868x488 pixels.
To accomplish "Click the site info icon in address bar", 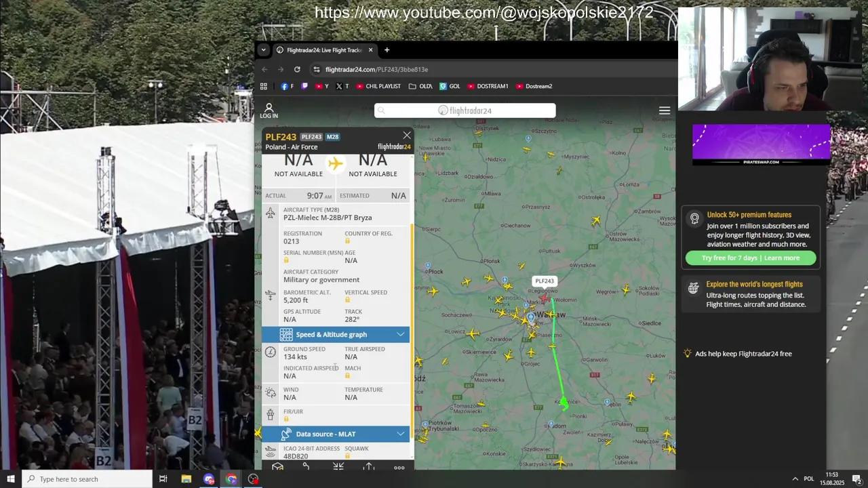I will (317, 69).
